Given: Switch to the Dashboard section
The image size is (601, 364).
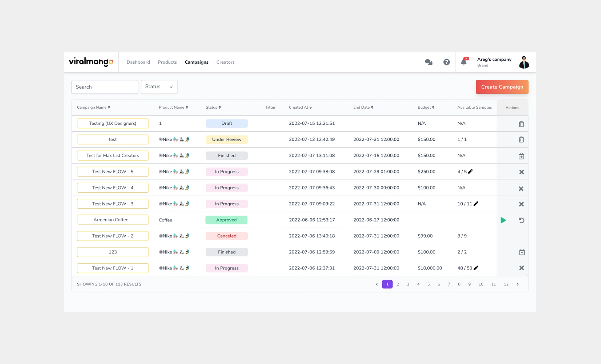Looking at the screenshot, I should coord(138,62).
